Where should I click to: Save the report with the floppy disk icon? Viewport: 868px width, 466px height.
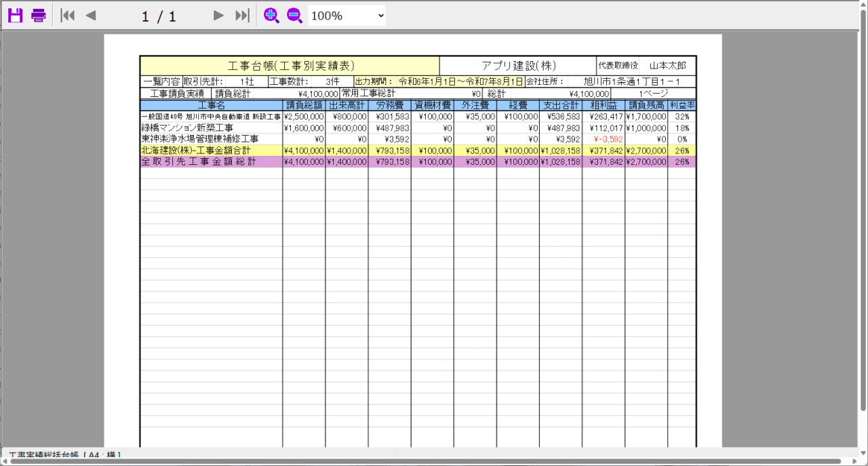pyautogui.click(x=15, y=16)
